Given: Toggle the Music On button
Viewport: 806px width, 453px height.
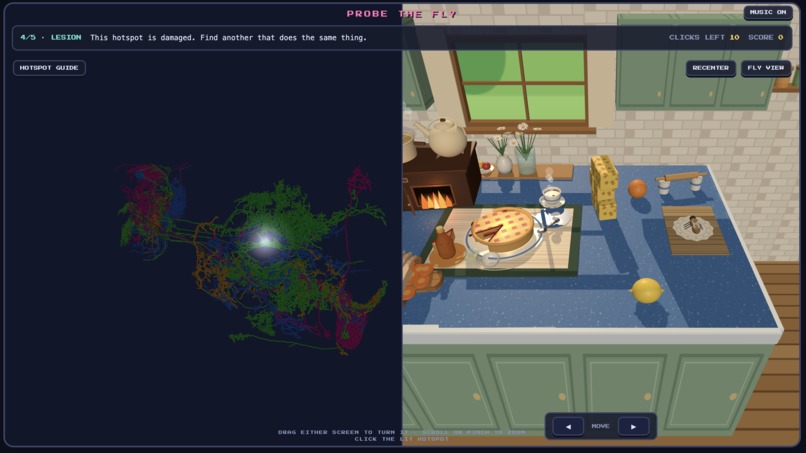Looking at the screenshot, I should tap(767, 12).
